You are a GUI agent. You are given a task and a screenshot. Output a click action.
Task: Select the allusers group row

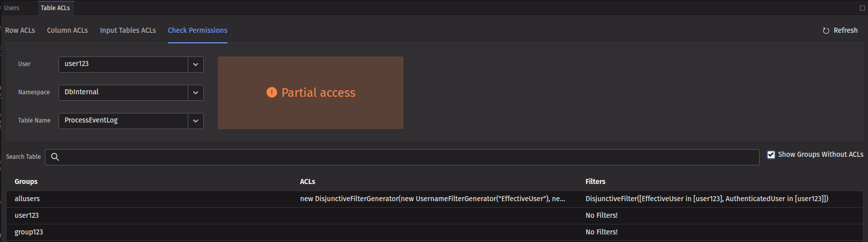[x=27, y=199]
